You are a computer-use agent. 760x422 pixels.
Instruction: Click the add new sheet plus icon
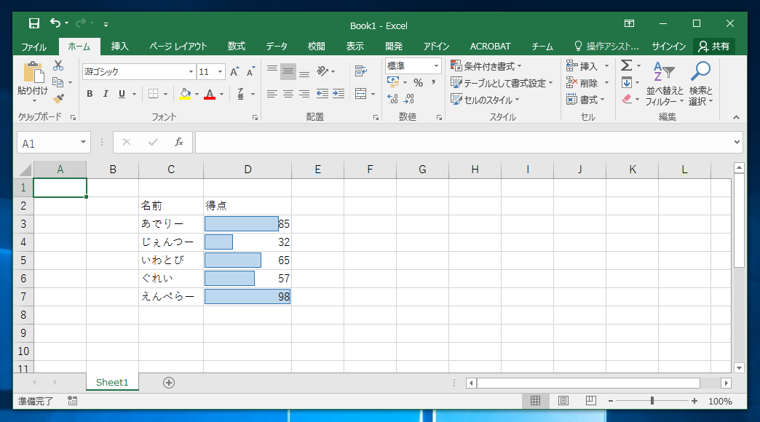(169, 383)
